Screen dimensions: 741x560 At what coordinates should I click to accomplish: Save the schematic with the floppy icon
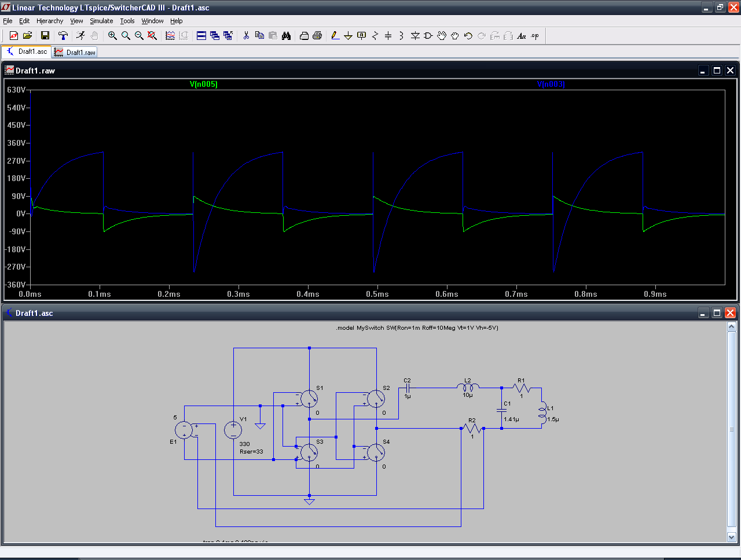tap(45, 36)
